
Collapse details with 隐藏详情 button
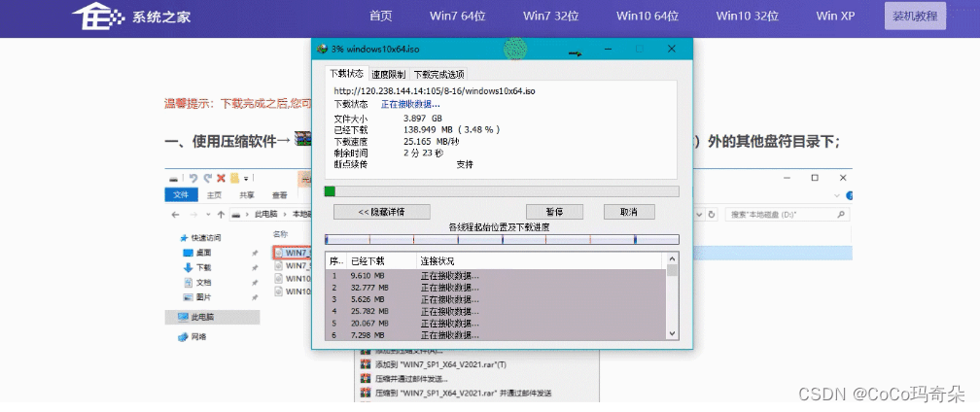[382, 212]
